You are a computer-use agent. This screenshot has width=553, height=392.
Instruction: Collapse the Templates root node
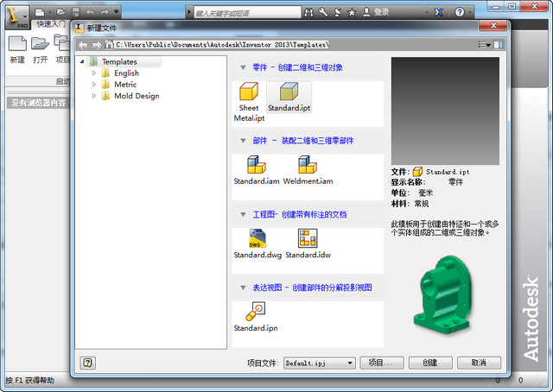82,61
